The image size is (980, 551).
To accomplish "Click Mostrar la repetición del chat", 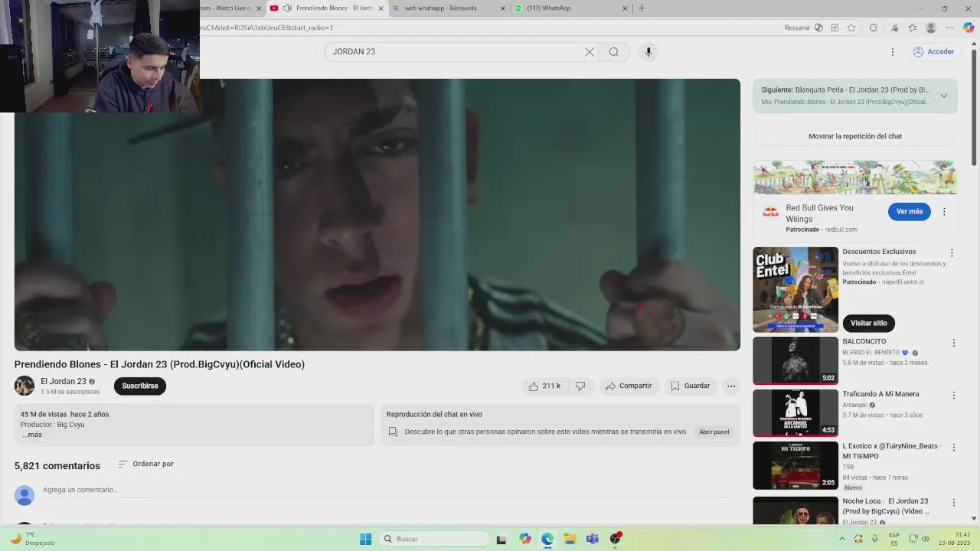I will coord(855,136).
